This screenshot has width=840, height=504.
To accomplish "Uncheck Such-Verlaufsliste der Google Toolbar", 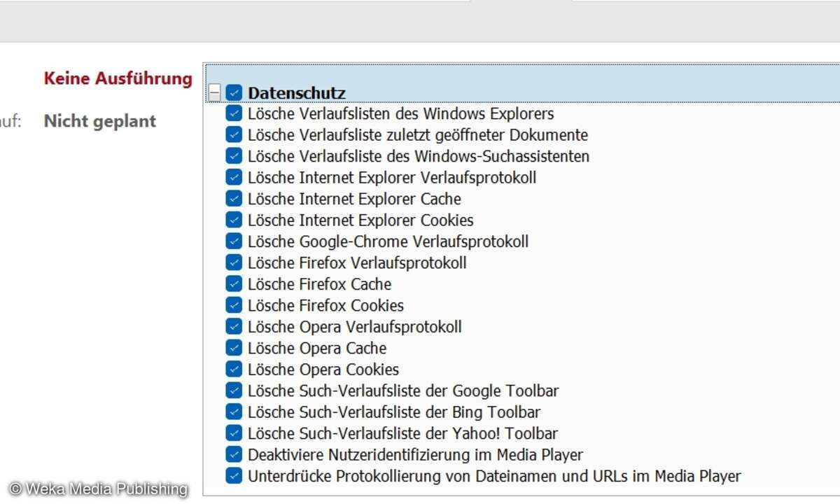I will click(x=234, y=391).
